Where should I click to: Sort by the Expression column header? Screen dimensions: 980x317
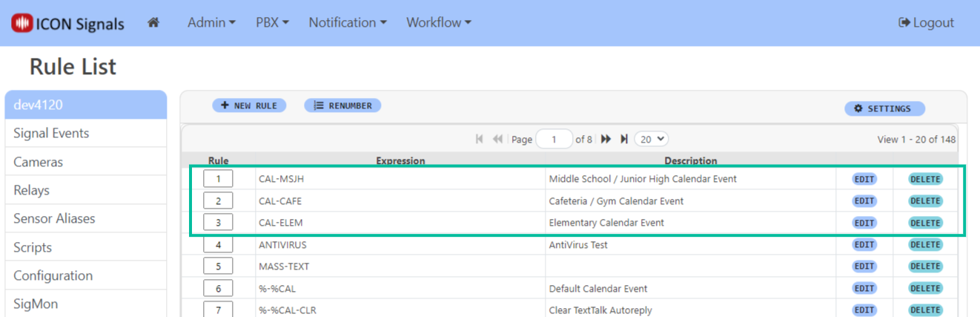[400, 160]
